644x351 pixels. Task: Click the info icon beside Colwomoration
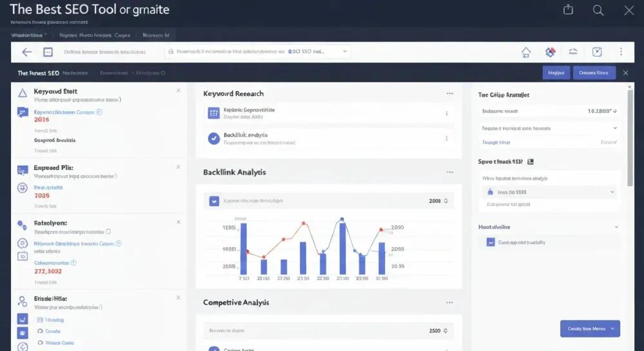point(73,262)
